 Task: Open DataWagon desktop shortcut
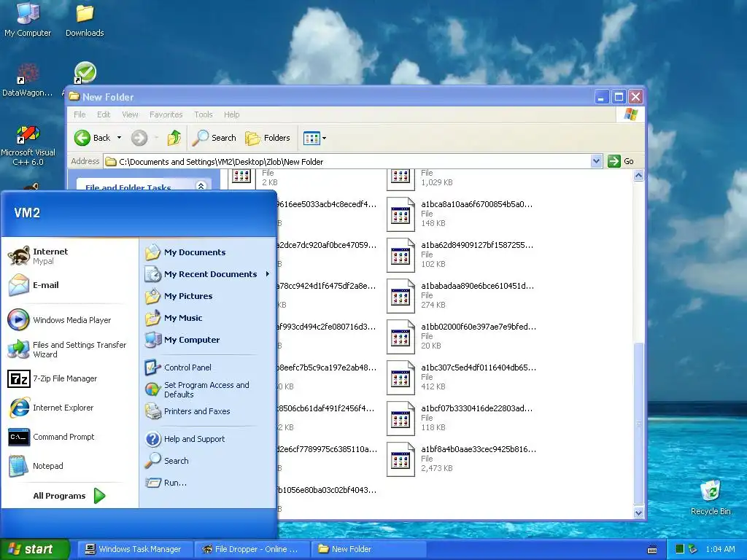(27, 79)
